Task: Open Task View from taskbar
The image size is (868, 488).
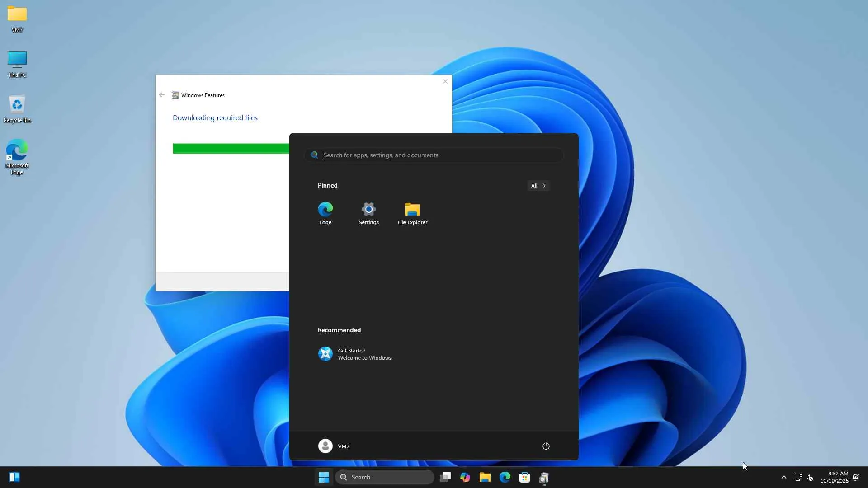Action: click(445, 477)
